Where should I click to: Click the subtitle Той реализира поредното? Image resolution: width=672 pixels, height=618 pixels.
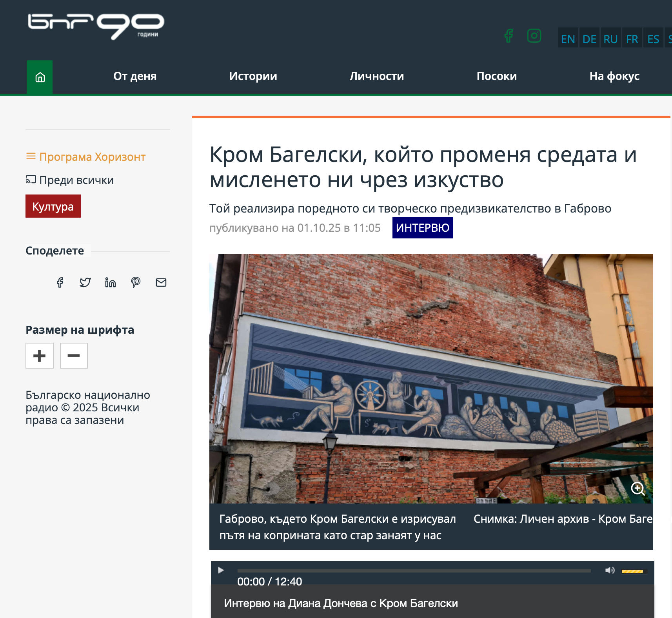point(410,209)
